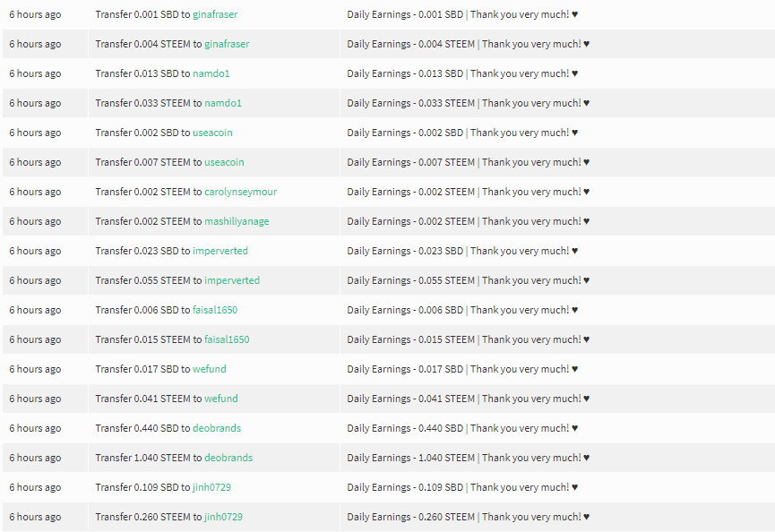Select memo 'Daily Earnings - 0.015 STEEM'
Screen dimensions: 775x532
(411, 339)
